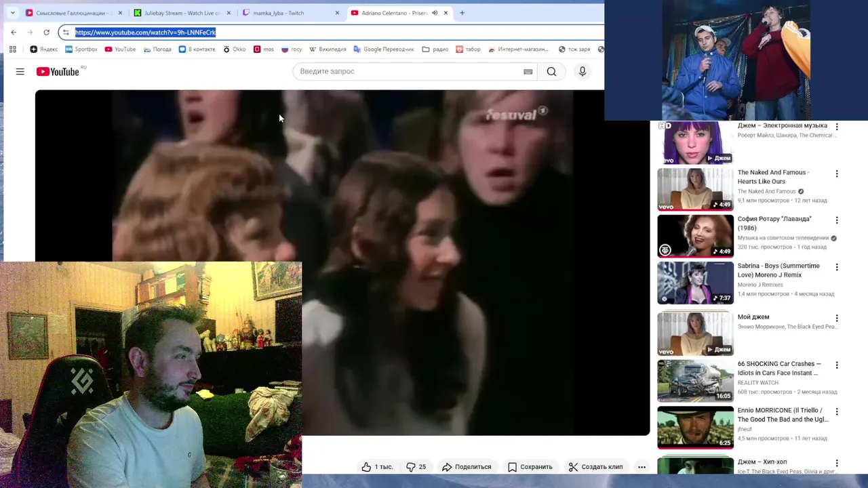The width and height of the screenshot is (868, 488).
Task: Open the on-screen keyboard in search box
Action: 528,71
